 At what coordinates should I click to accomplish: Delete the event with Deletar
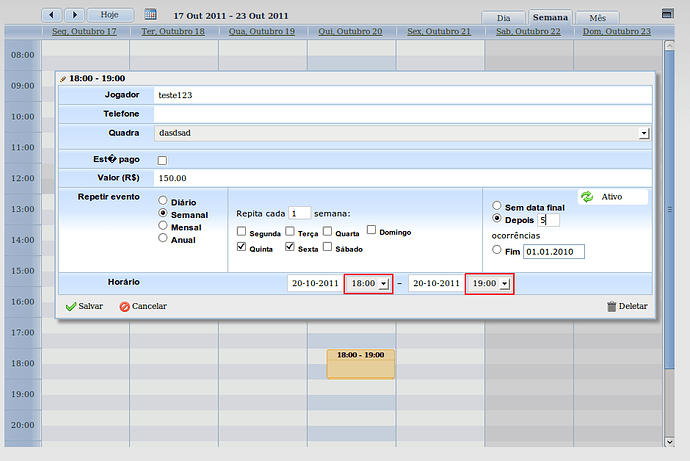[627, 306]
